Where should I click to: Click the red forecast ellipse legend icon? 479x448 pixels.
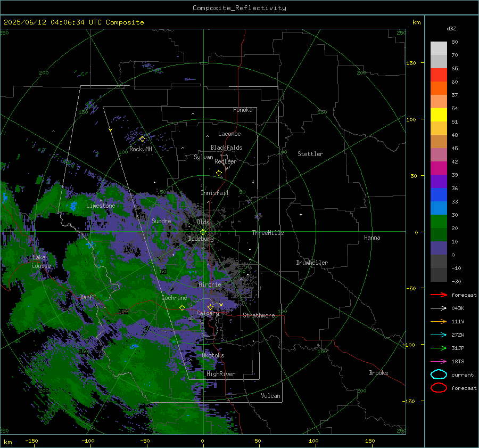pyautogui.click(x=439, y=388)
